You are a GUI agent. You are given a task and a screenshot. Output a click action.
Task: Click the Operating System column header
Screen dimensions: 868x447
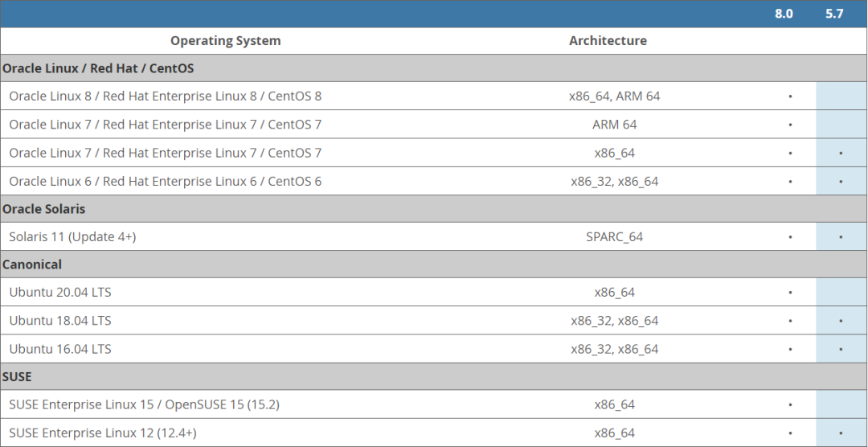[225, 41]
